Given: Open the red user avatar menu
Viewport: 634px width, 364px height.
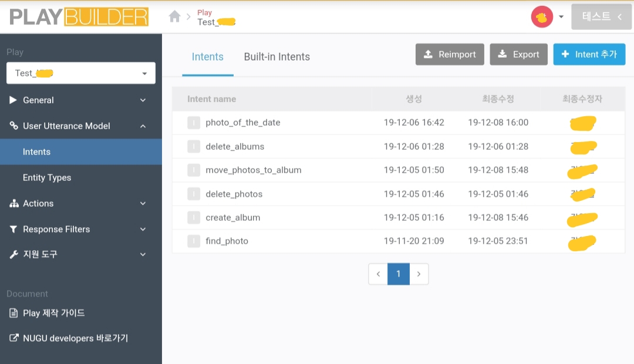Looking at the screenshot, I should pos(542,17).
